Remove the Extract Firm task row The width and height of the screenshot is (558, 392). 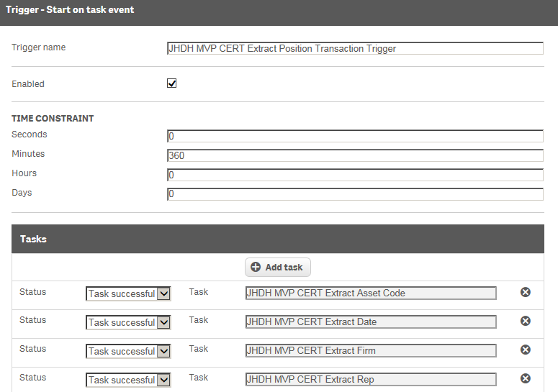pos(526,350)
